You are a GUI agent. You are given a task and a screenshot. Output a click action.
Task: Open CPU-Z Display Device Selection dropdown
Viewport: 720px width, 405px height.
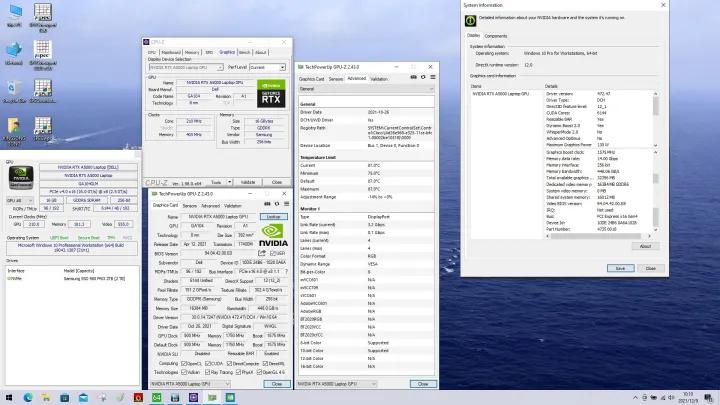tap(186, 68)
